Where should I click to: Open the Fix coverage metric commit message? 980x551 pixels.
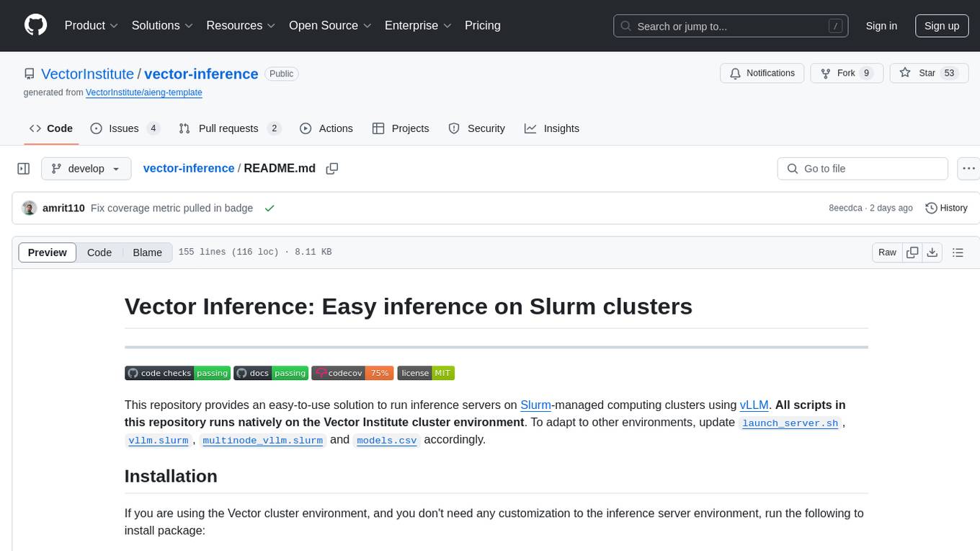point(171,208)
